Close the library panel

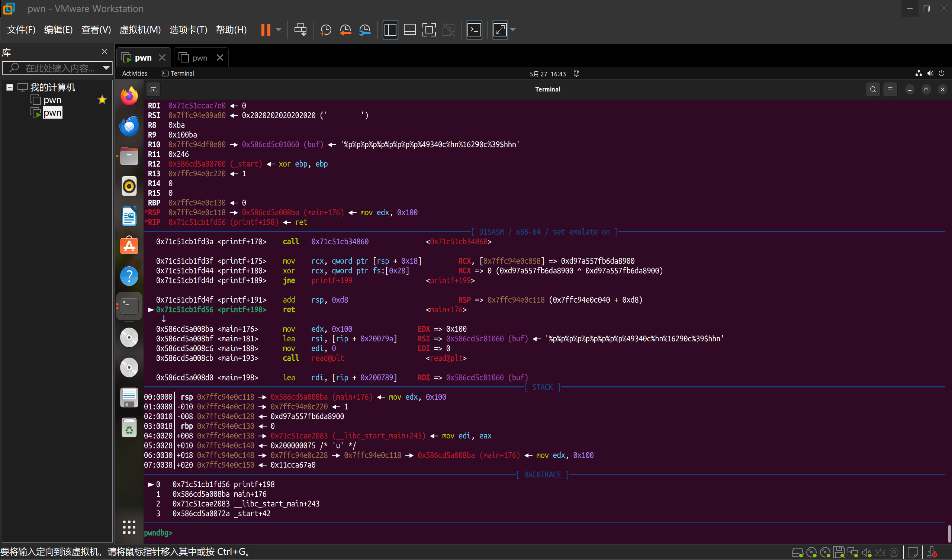click(104, 51)
